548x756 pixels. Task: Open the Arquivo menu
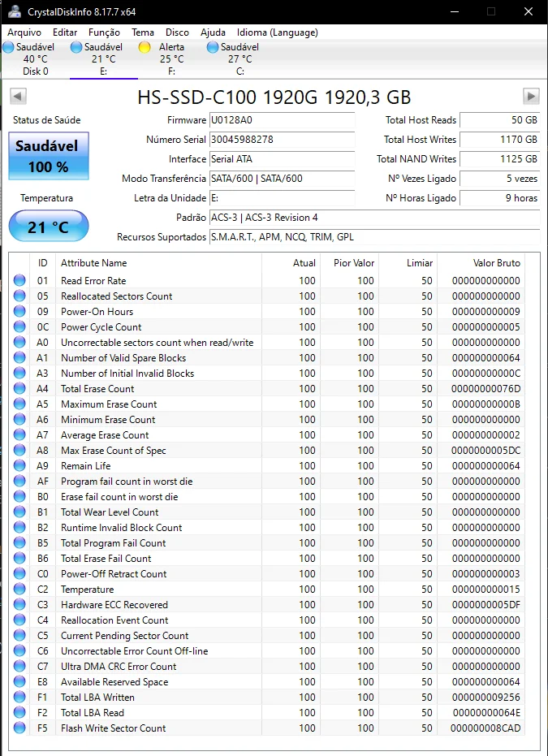pos(24,32)
